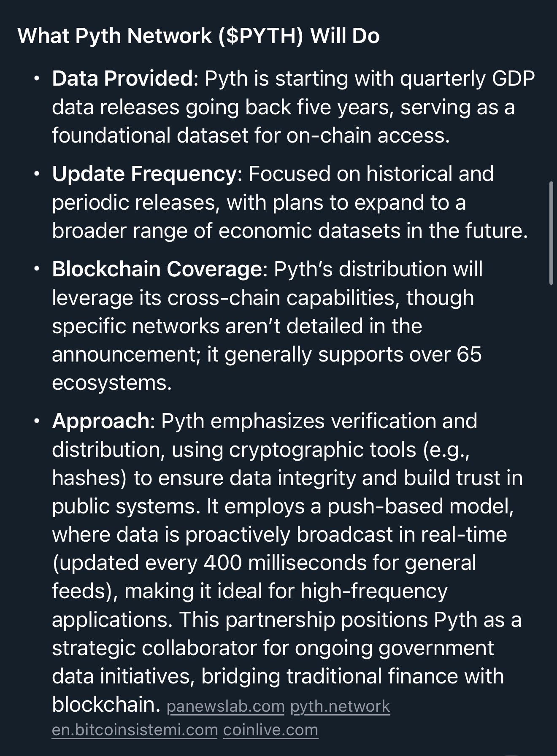Click the bold 'Blockchain Coverage' label

[x=157, y=269]
